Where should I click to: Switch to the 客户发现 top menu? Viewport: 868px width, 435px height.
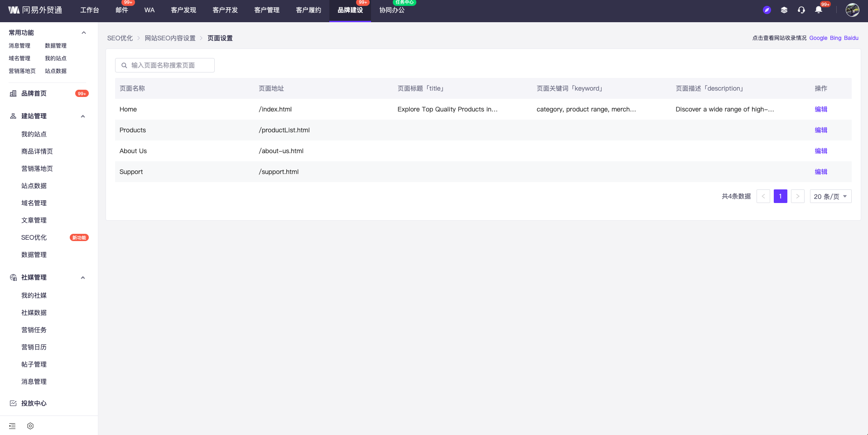point(183,10)
